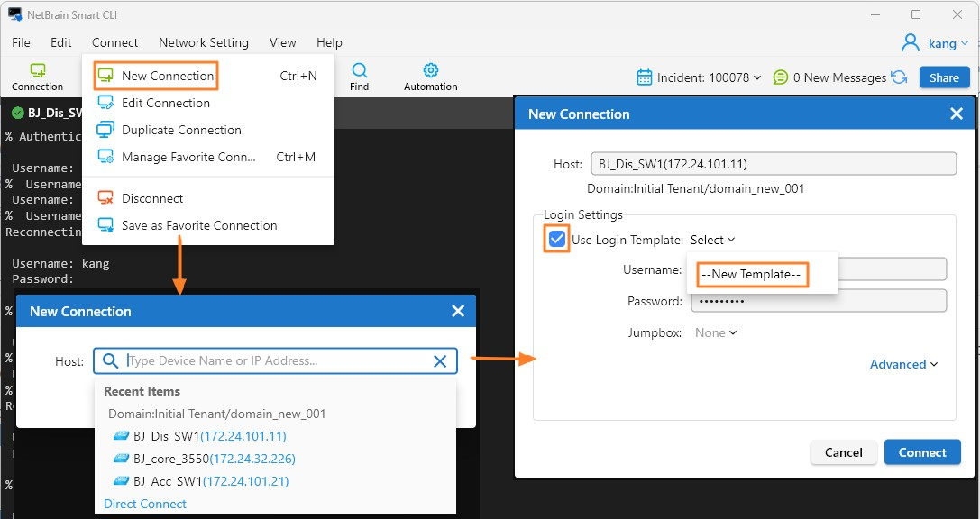Viewport: 980px width, 519px height.
Task: Click the Direct Connect link
Action: (x=145, y=504)
